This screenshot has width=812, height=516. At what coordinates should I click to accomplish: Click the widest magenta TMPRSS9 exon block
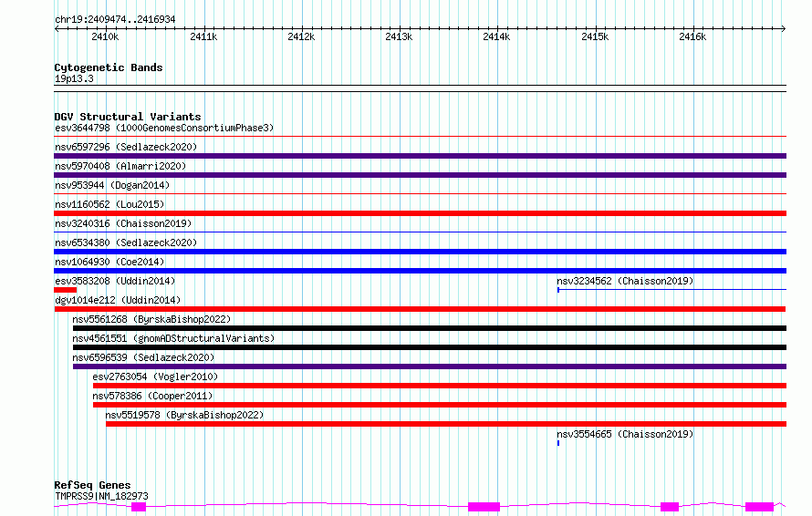(x=484, y=507)
